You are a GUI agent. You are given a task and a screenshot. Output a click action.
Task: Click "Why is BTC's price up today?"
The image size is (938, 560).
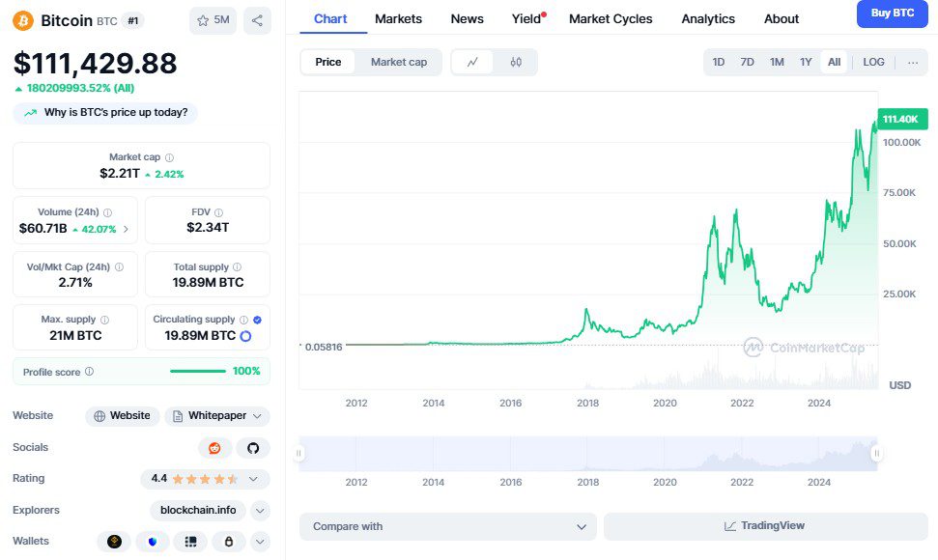point(106,113)
